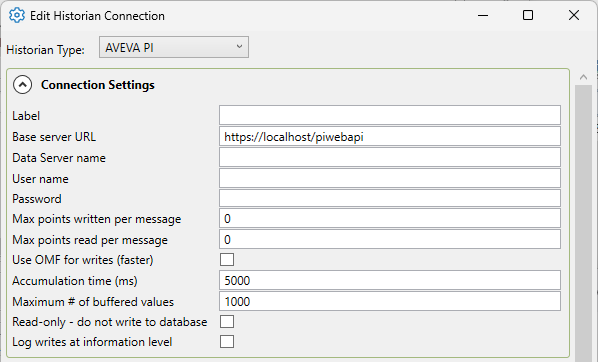
Task: Check Log writes at information level
Action: [x=227, y=341]
